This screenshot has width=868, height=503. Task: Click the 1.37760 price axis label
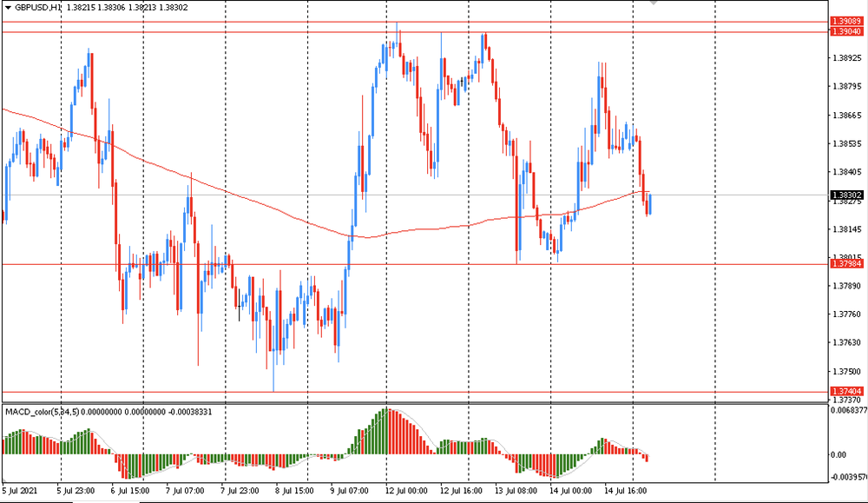coord(847,314)
